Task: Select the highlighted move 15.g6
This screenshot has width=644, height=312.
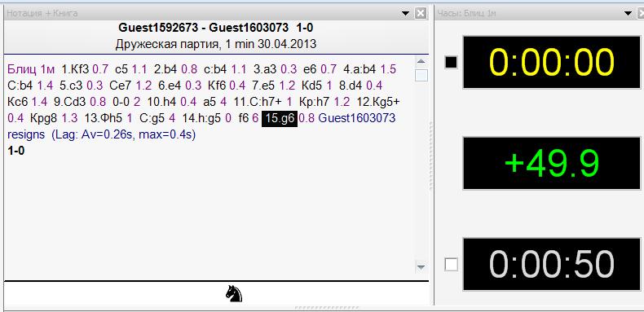Action: tap(280, 118)
